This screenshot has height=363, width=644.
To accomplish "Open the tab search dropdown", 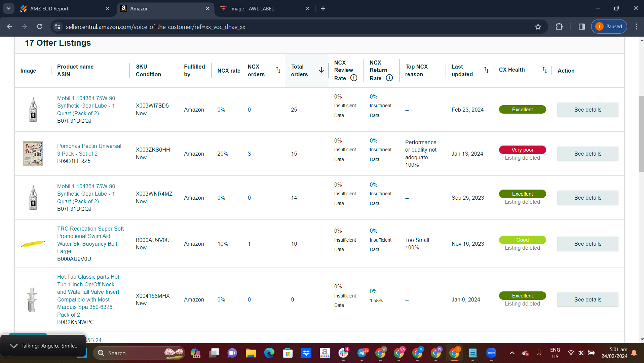I will tap(8, 8).
